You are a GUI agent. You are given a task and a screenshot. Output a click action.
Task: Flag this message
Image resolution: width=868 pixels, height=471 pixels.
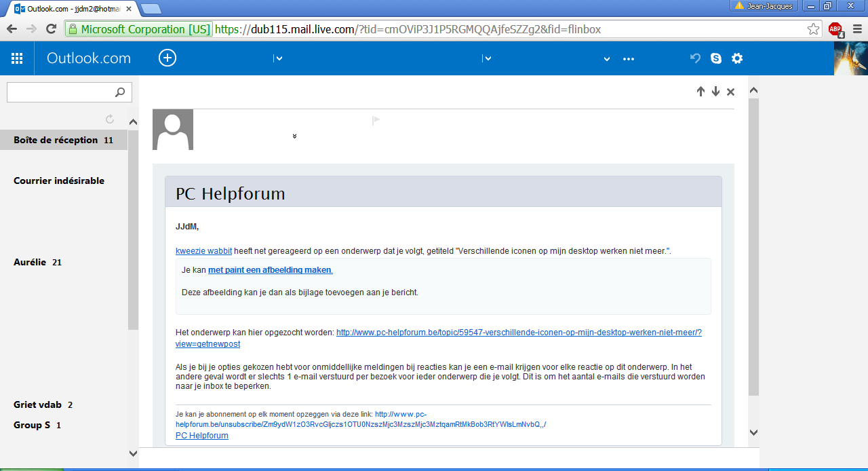376,120
